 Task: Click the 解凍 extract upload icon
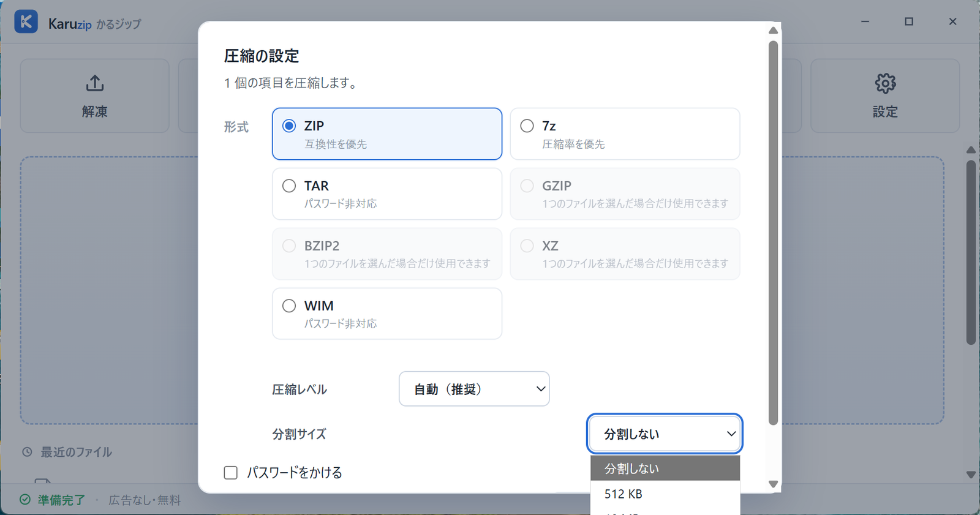[x=95, y=83]
